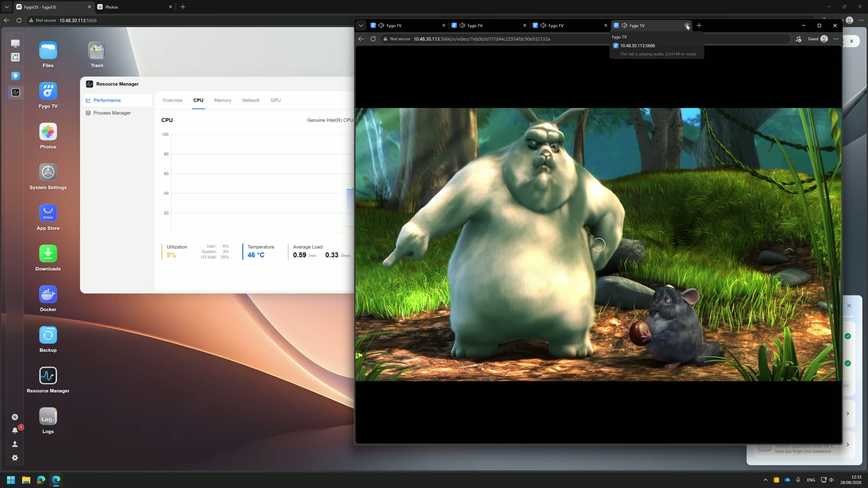Switch to the GPU tab
The image size is (868, 488).
click(275, 100)
